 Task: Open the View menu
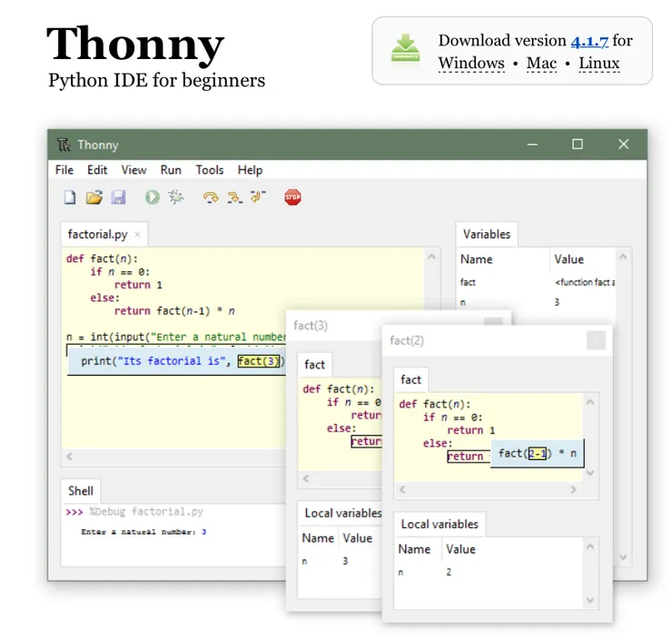pyautogui.click(x=133, y=170)
